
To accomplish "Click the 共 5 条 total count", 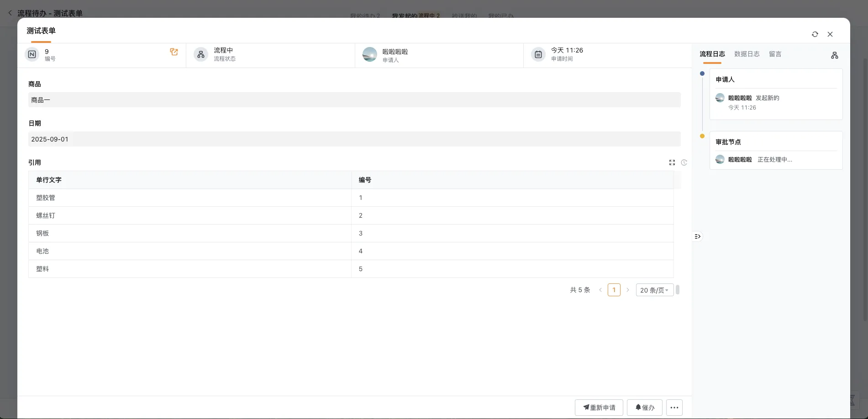I will point(580,290).
